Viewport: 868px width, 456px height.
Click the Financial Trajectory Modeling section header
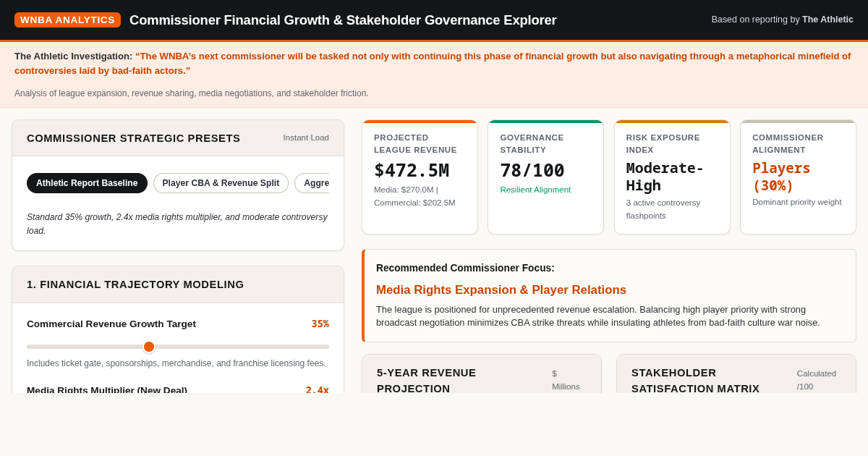(178, 284)
